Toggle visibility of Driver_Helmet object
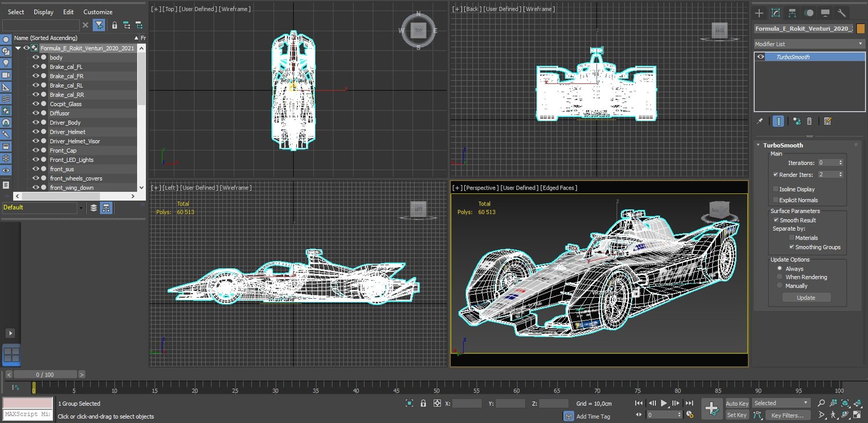This screenshot has width=868, height=423. 36,132
